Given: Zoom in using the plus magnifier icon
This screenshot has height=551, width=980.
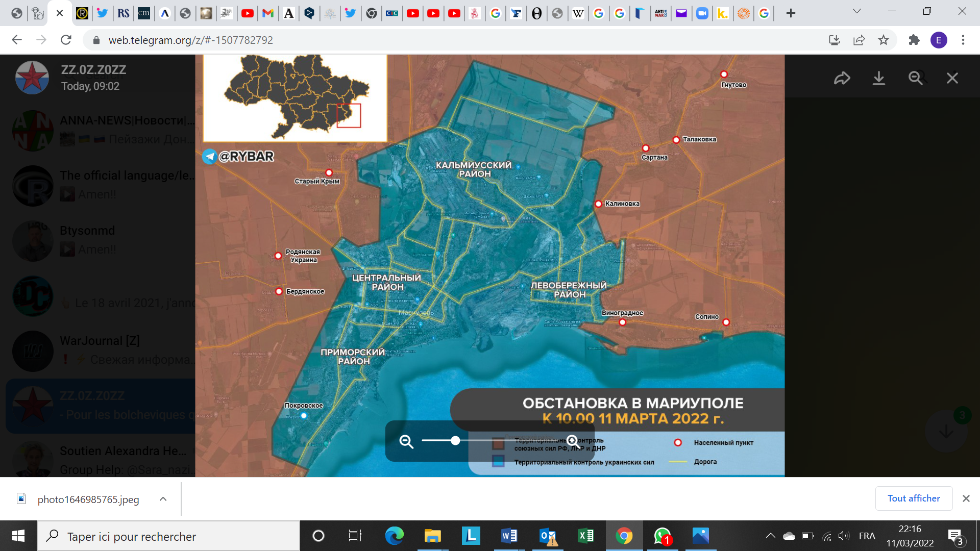Looking at the screenshot, I should [x=573, y=441].
